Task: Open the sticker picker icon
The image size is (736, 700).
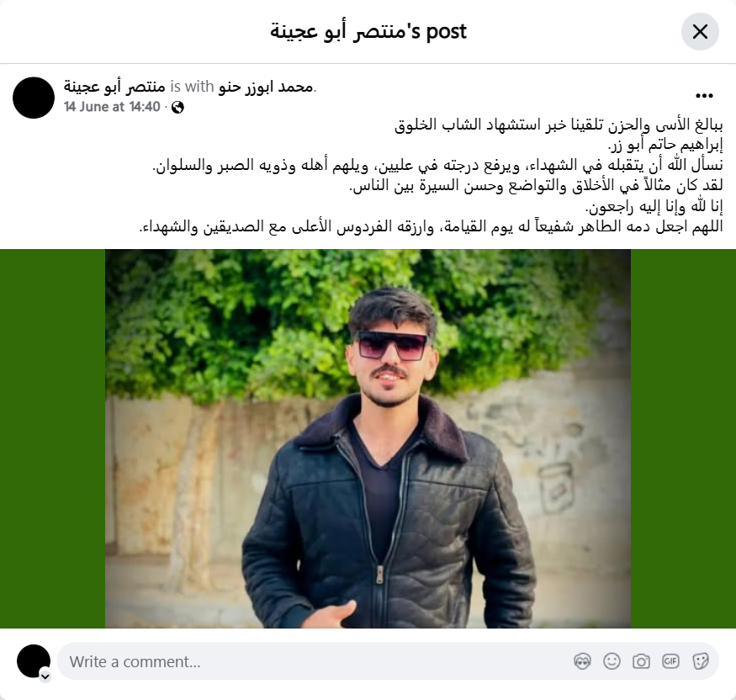Action: (700, 661)
